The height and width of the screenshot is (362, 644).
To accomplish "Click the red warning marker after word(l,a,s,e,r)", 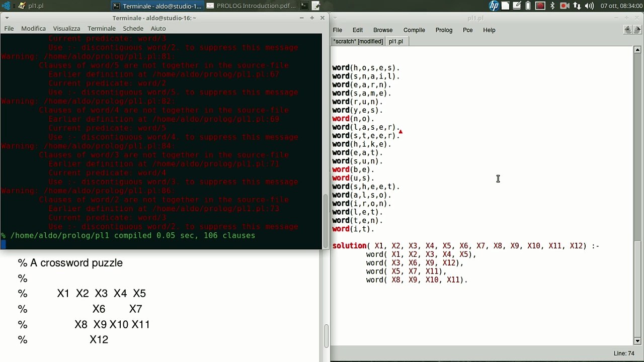I will coord(400,132).
